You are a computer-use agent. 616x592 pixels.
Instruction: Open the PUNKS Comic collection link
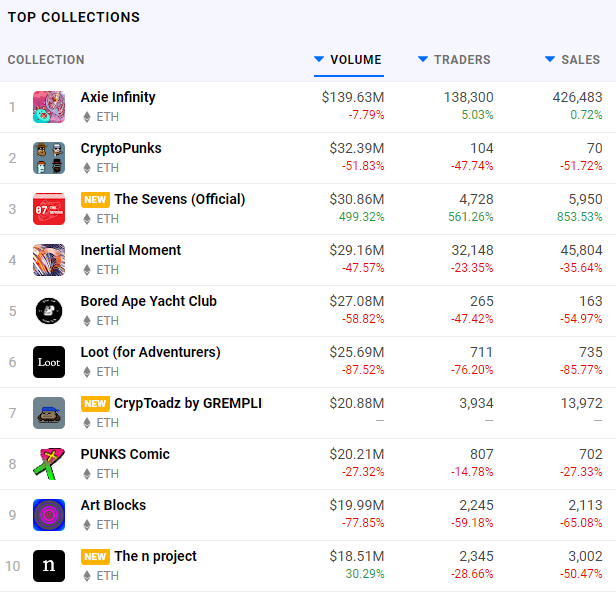click(x=125, y=454)
